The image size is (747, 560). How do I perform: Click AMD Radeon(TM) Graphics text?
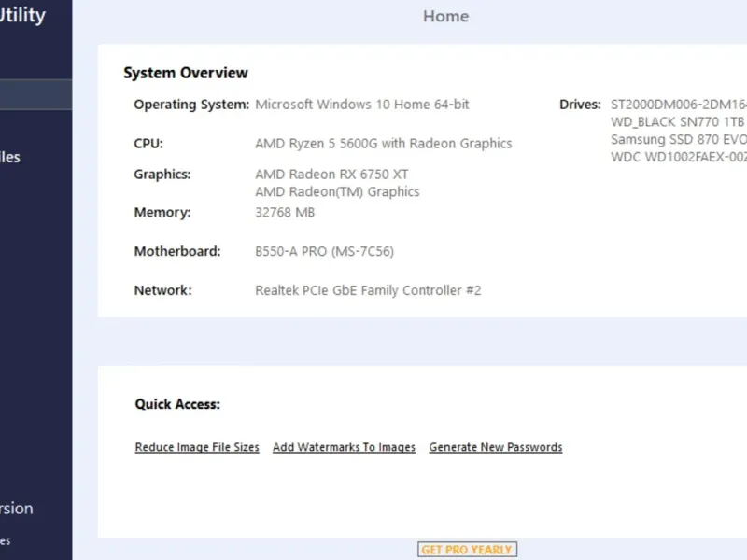[x=337, y=191]
